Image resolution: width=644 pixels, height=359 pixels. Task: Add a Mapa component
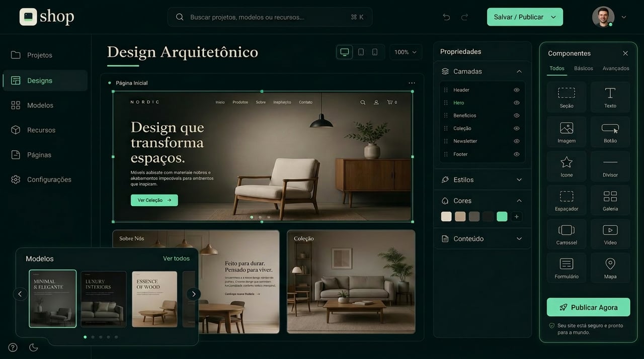click(610, 267)
